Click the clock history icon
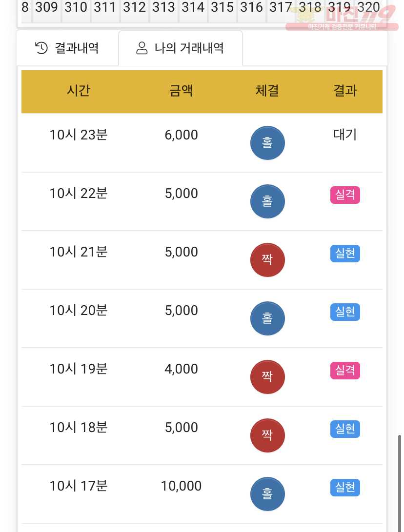The height and width of the screenshot is (532, 404). [x=41, y=48]
